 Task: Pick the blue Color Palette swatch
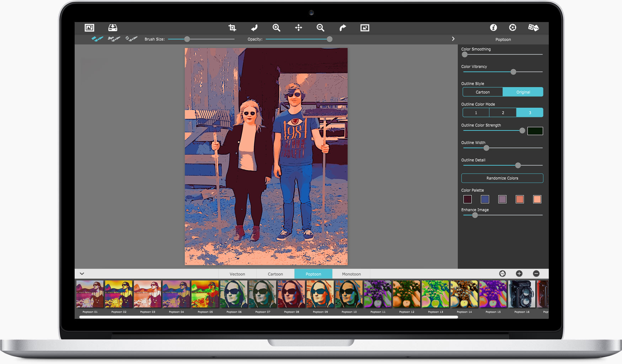pyautogui.click(x=485, y=199)
